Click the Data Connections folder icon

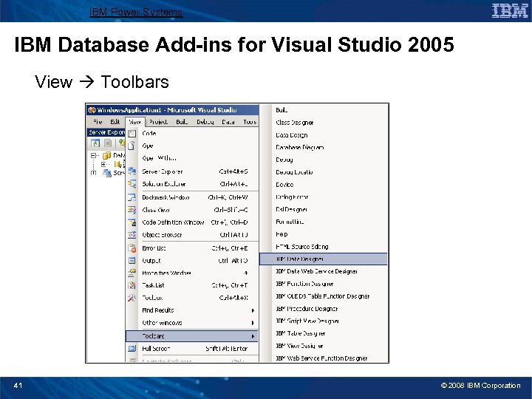click(107, 155)
